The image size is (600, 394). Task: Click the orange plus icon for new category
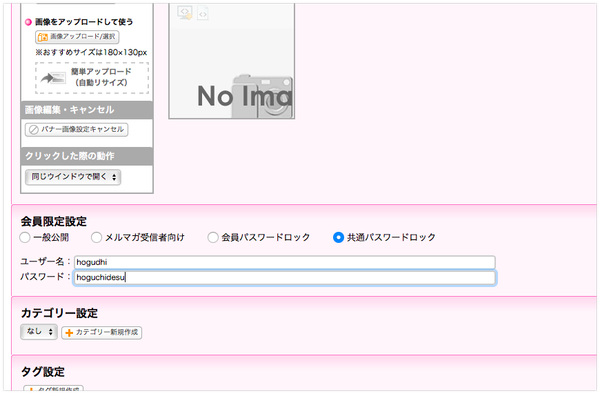69,333
